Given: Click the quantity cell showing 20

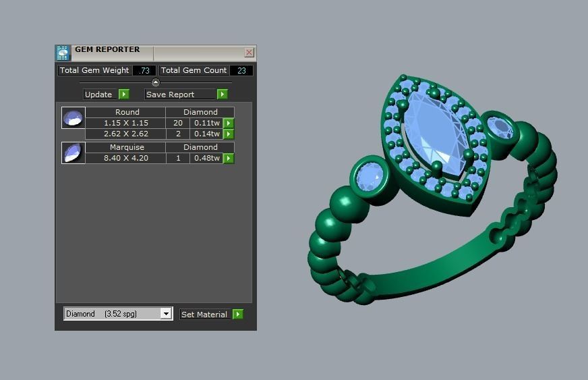Looking at the screenshot, I should pos(178,123).
